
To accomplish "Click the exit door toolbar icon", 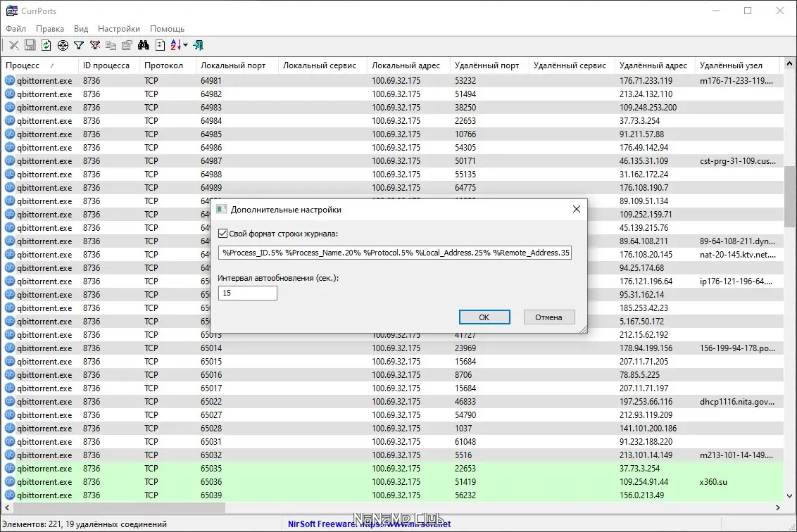I will pos(199,45).
